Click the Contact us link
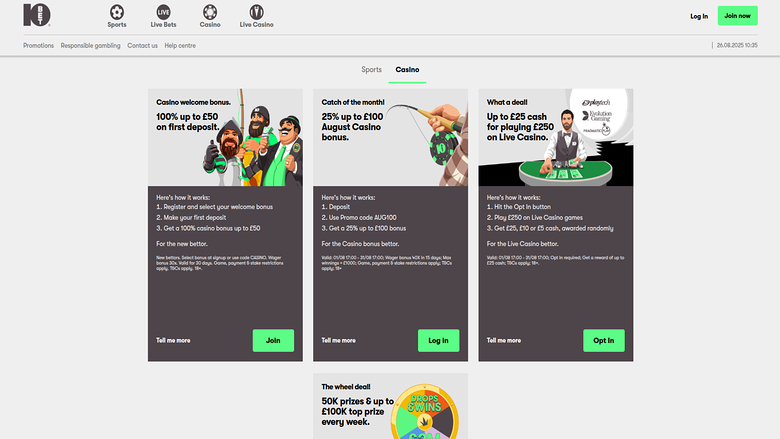Image resolution: width=780 pixels, height=439 pixels. tap(142, 46)
